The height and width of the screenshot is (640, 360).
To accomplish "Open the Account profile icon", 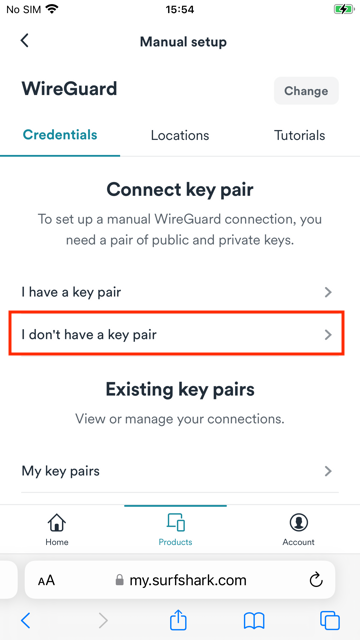I will [298, 522].
